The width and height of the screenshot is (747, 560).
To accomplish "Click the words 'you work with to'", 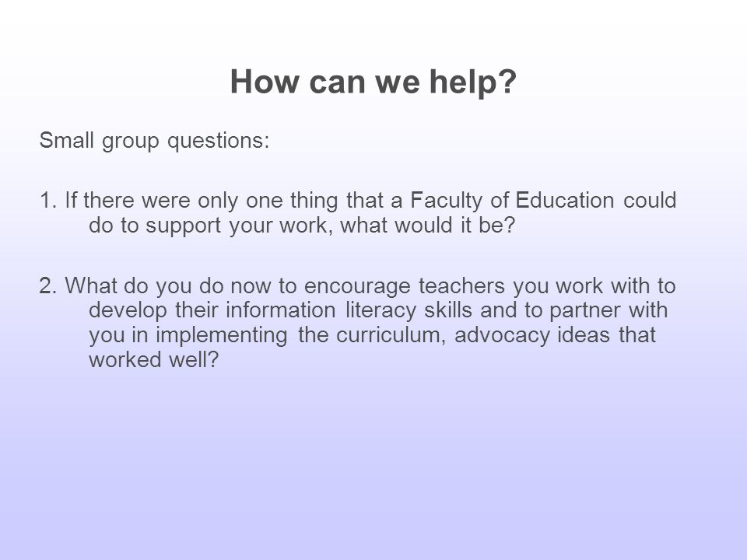I will [x=594, y=286].
